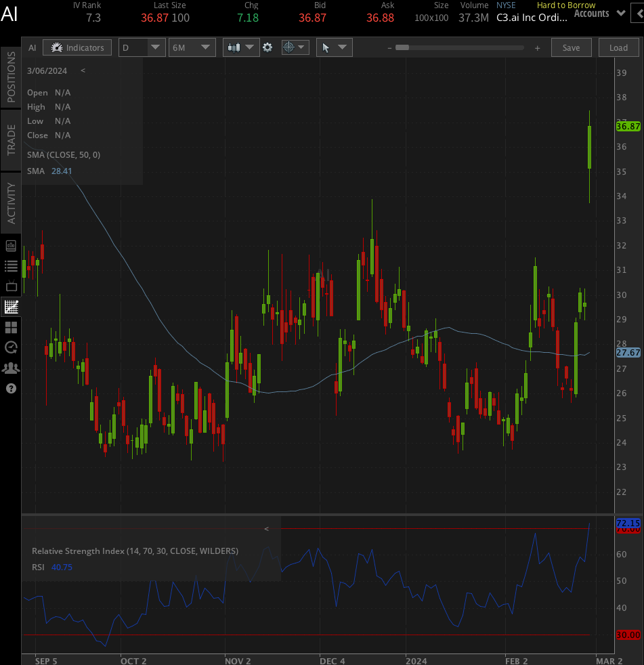
Task: Collapse the panel with top-right arrow
Action: (x=639, y=14)
